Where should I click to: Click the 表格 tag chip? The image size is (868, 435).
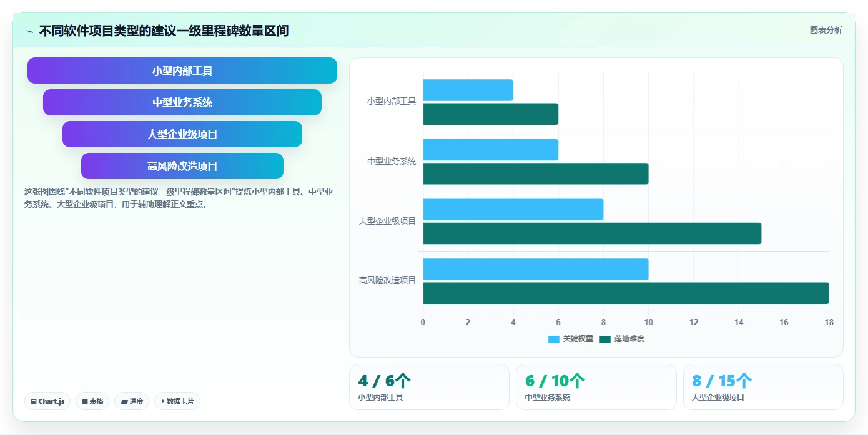92,401
